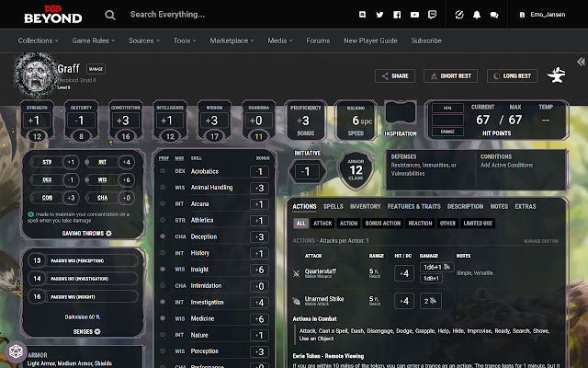Switch to the Inventory tab

365,206
